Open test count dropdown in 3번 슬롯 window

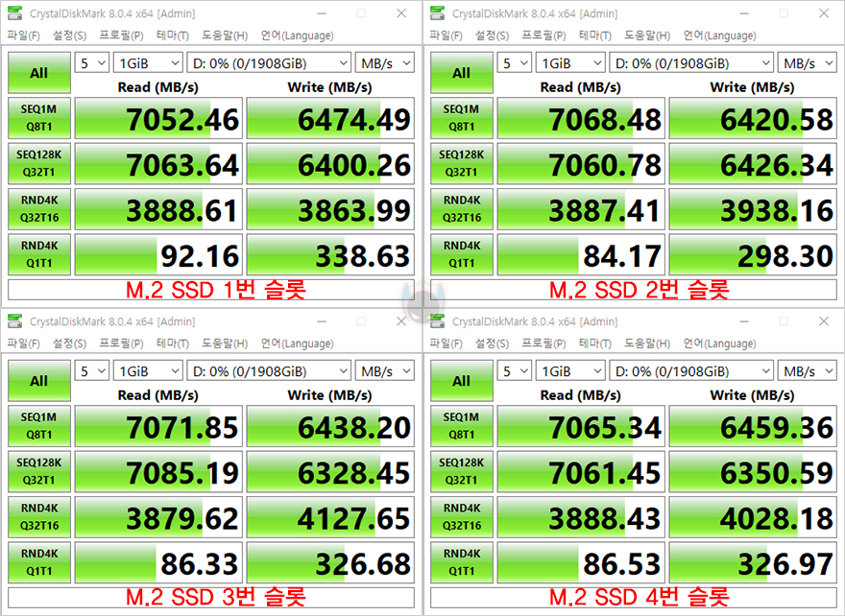(91, 371)
